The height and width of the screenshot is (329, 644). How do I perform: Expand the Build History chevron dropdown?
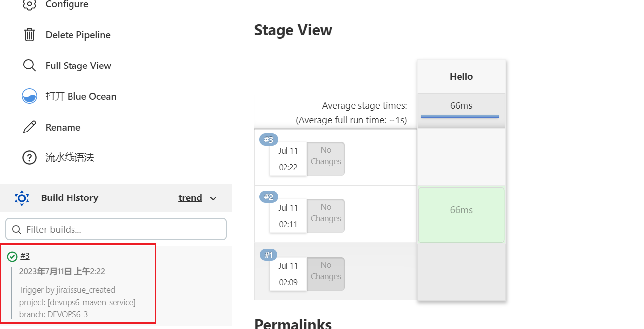coord(213,198)
